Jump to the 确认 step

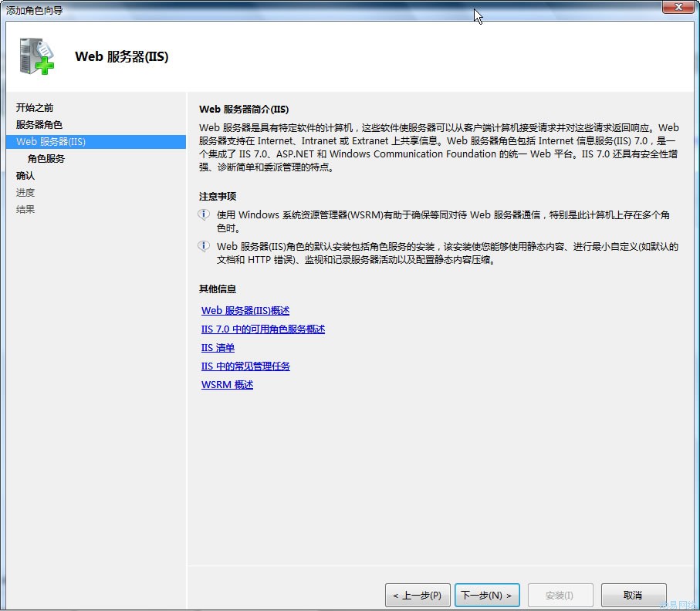tap(25, 176)
